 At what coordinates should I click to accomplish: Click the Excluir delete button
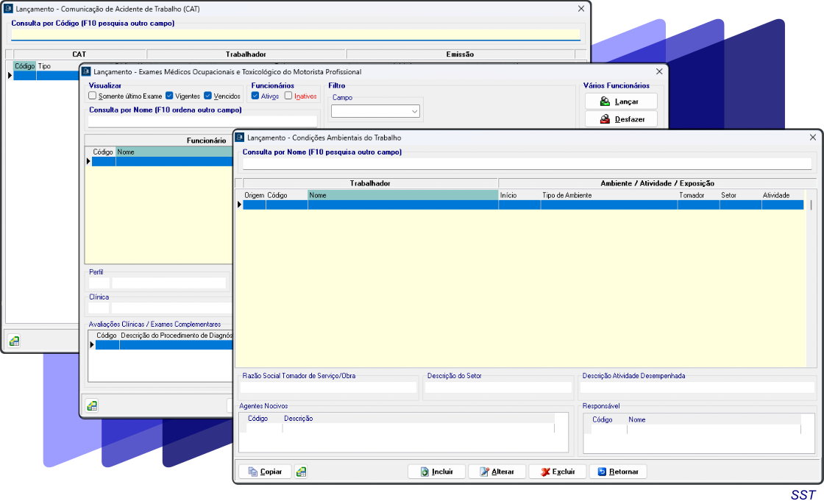tap(558, 472)
